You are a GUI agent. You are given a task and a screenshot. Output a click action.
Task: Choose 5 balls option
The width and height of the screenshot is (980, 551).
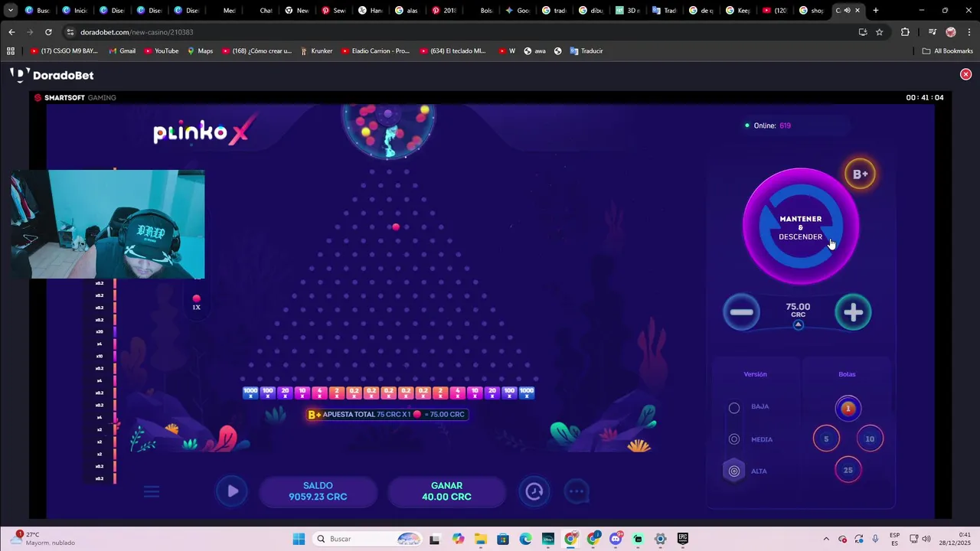coord(826,439)
